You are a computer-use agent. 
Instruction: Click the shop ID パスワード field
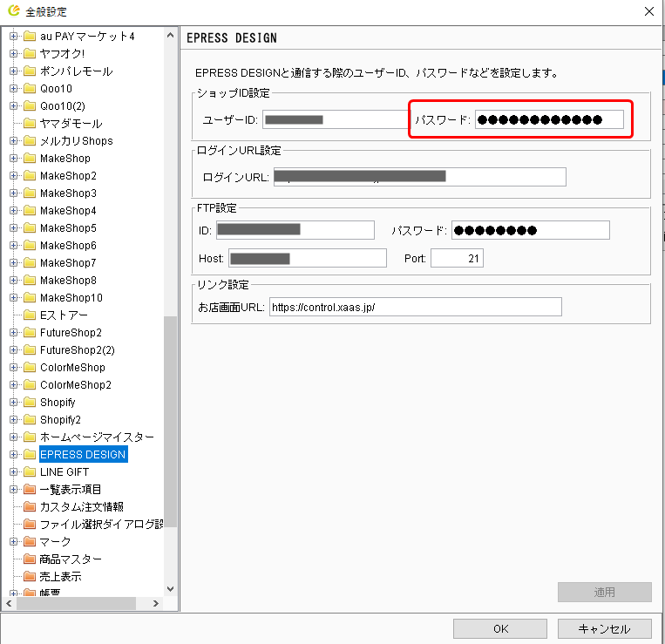(x=549, y=119)
